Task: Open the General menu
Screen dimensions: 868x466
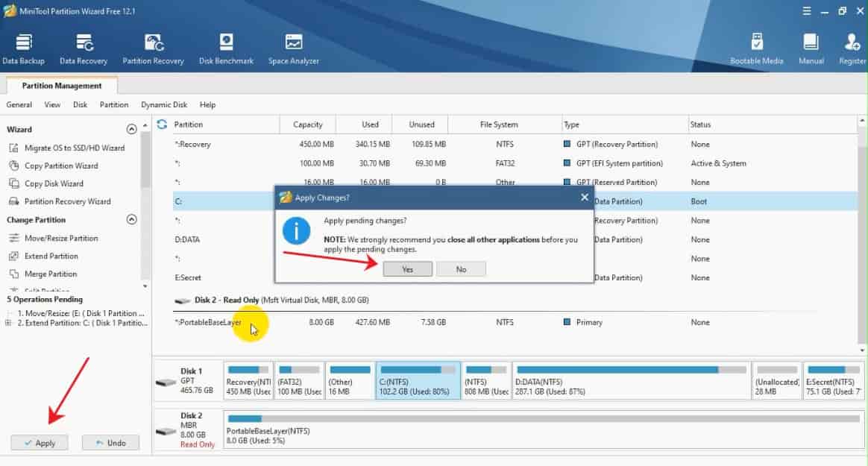Action: (19, 104)
